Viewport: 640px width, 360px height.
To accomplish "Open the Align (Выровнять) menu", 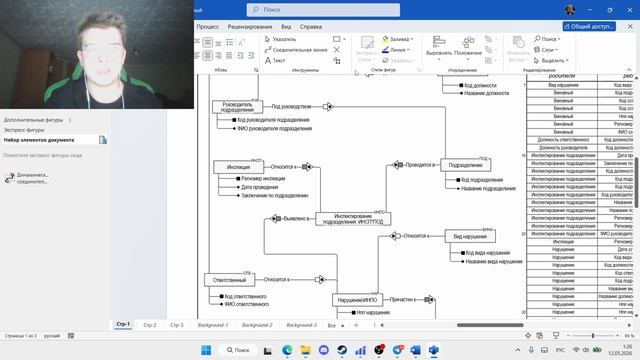I will tap(439, 49).
